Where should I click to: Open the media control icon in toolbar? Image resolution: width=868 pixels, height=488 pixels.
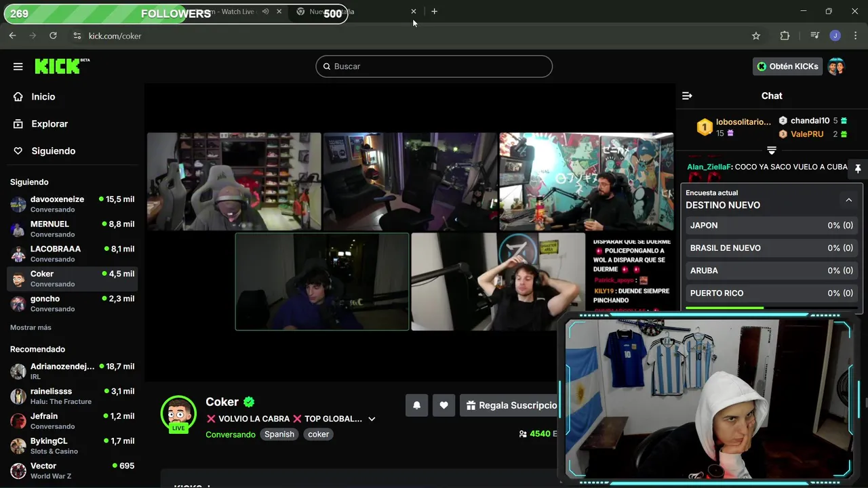point(814,36)
